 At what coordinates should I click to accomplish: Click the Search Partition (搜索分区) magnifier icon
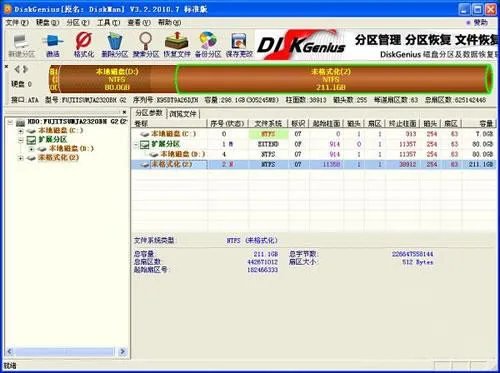coord(146,45)
